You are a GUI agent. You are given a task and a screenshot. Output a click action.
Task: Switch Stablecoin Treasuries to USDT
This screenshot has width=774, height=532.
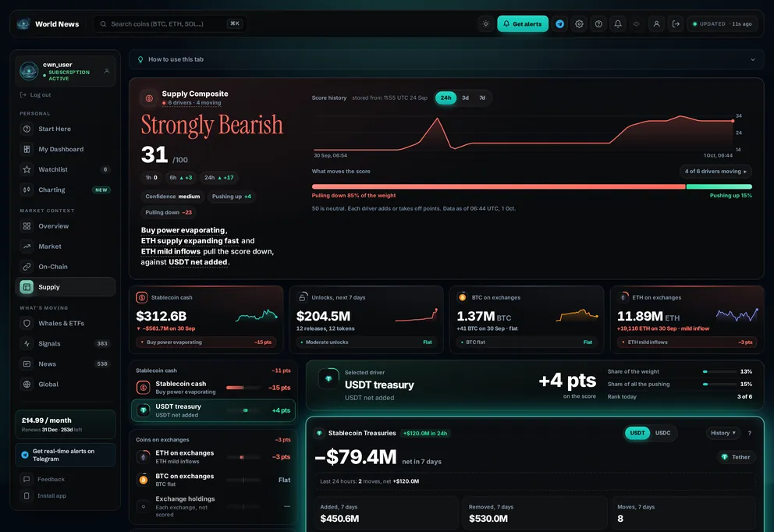637,433
